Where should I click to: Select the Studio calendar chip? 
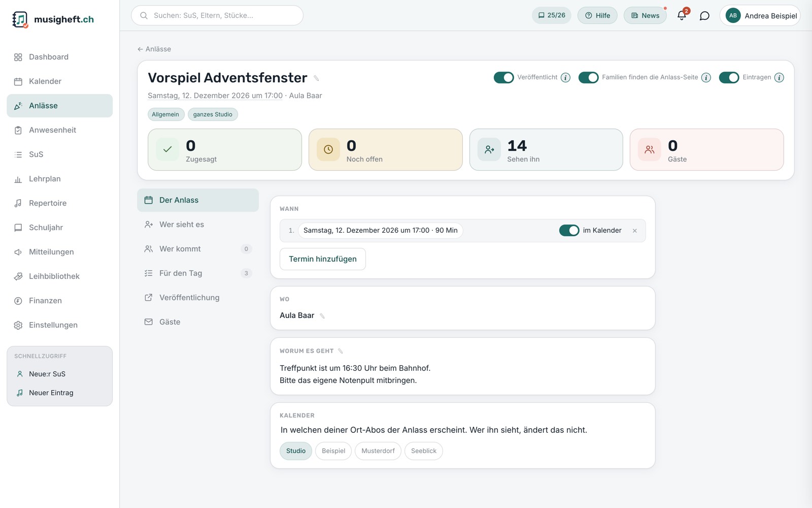click(x=296, y=451)
